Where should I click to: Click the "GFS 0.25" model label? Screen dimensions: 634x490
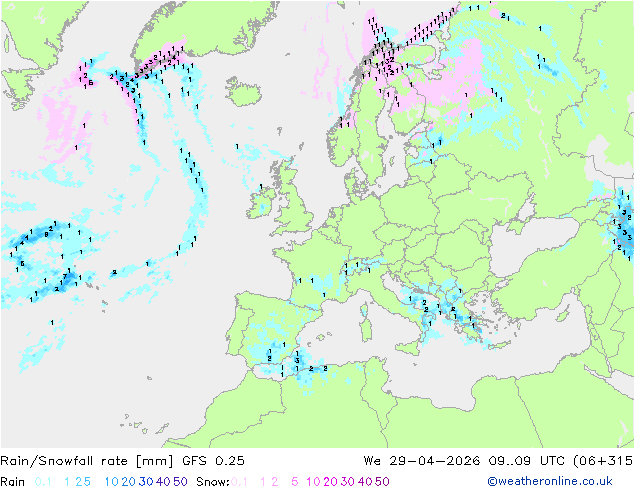pos(213,461)
